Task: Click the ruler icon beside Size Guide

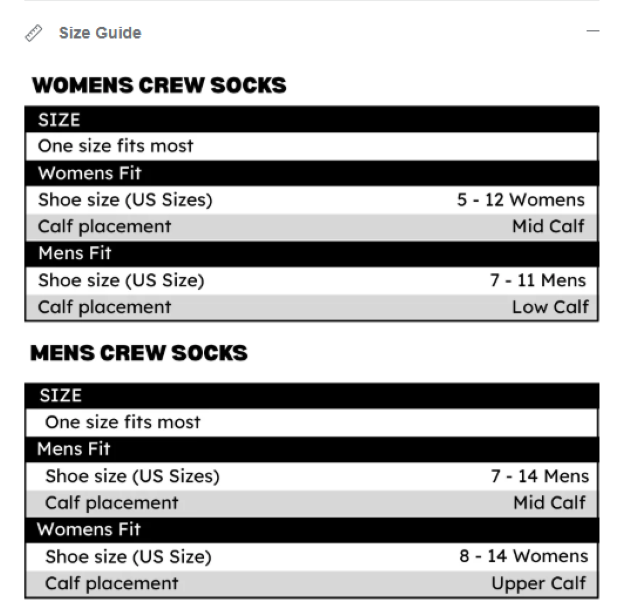Action: click(x=35, y=33)
